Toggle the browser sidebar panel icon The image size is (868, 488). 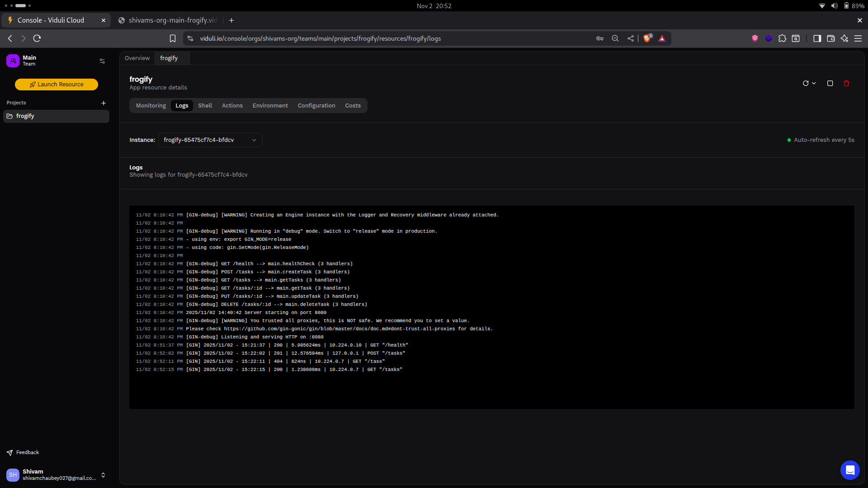(x=817, y=38)
